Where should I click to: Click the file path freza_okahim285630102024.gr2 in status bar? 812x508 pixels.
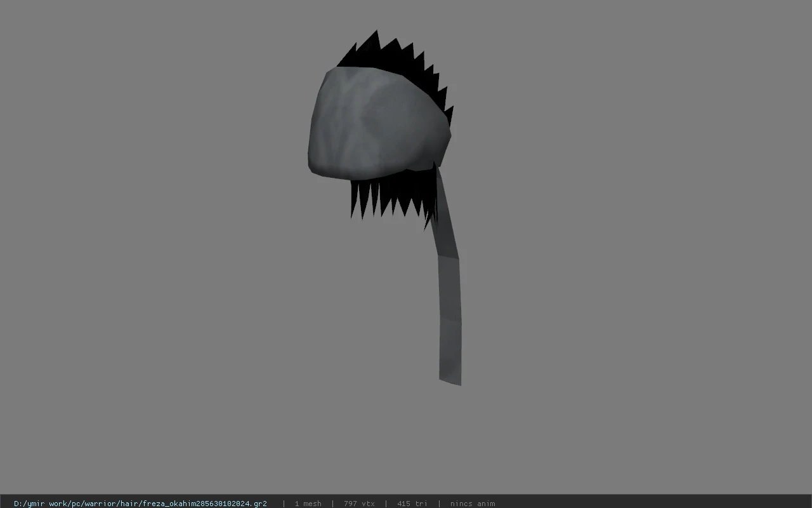(x=140, y=504)
